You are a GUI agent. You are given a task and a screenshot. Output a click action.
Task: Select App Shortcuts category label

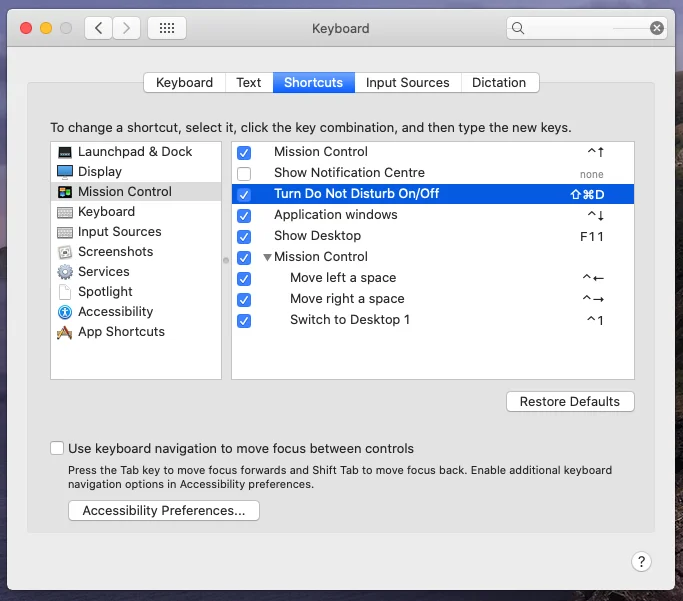(121, 332)
